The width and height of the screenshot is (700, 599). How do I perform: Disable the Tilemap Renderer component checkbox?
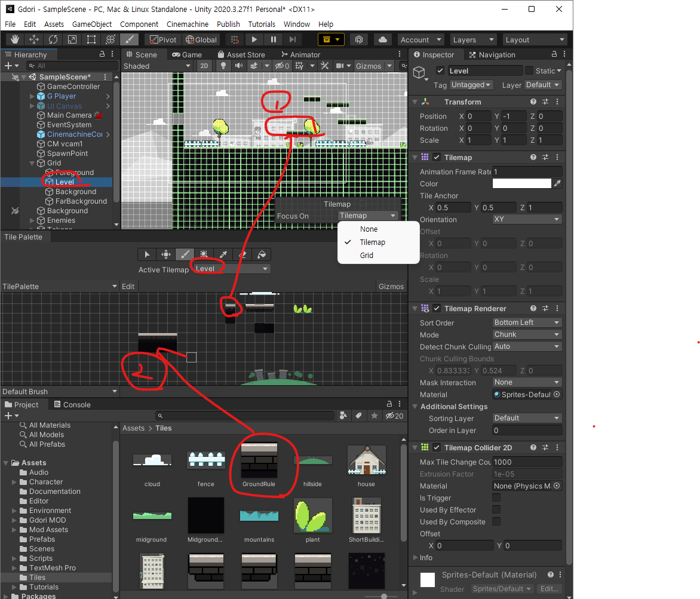437,308
